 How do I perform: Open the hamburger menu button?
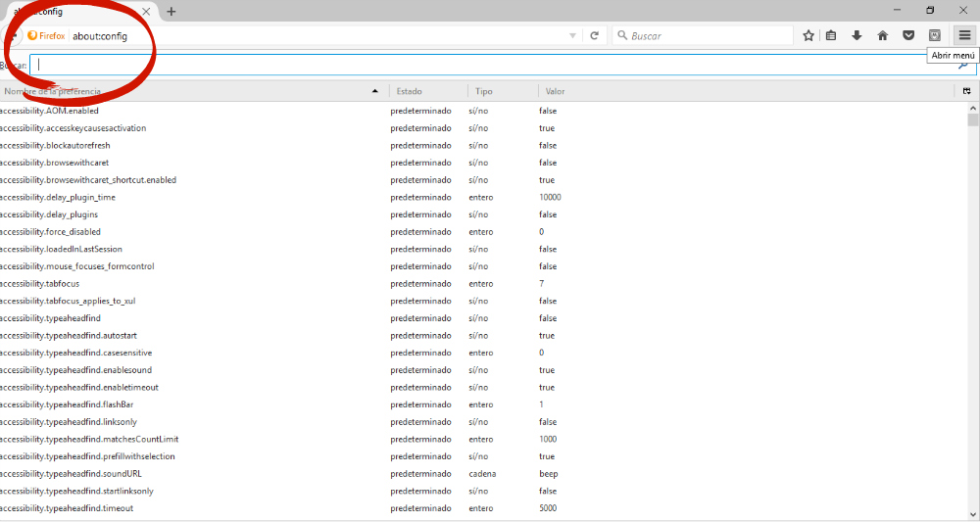963,35
